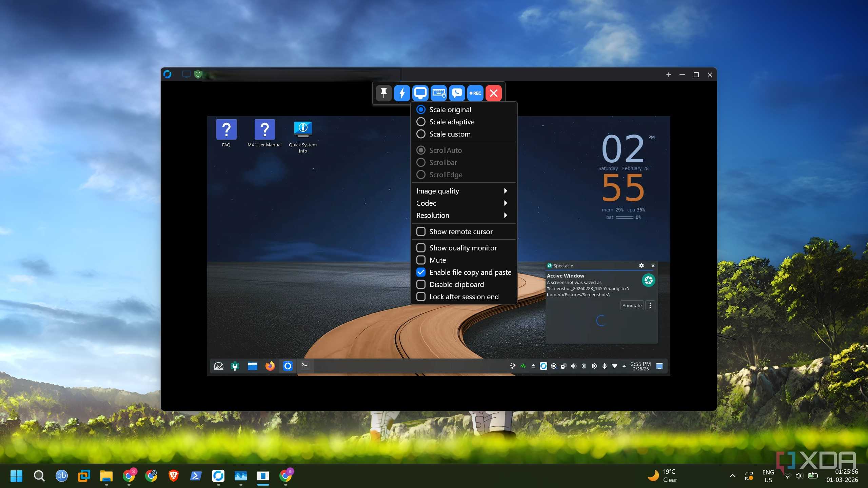Viewport: 868px width, 488px height.
Task: Click Annotate in the Spectacle notification
Action: click(632, 305)
